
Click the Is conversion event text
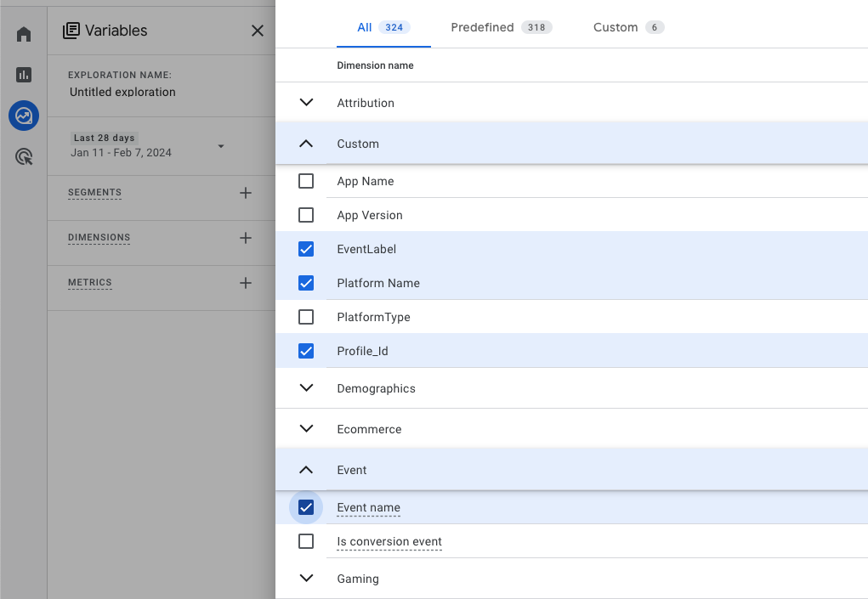coord(389,541)
